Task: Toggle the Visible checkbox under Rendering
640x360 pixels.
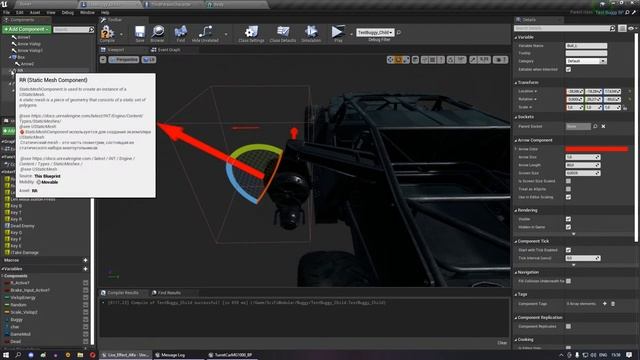Action: coord(568,219)
